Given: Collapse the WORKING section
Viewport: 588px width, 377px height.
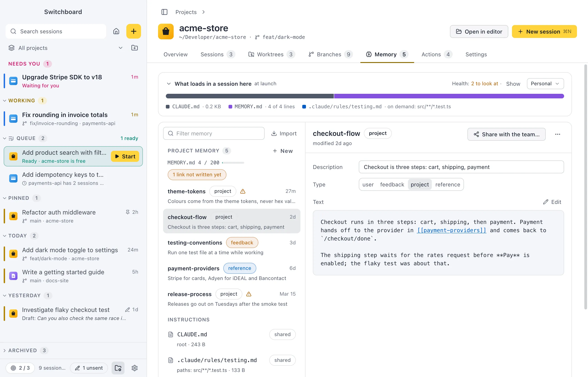Looking at the screenshot, I should pos(4,100).
